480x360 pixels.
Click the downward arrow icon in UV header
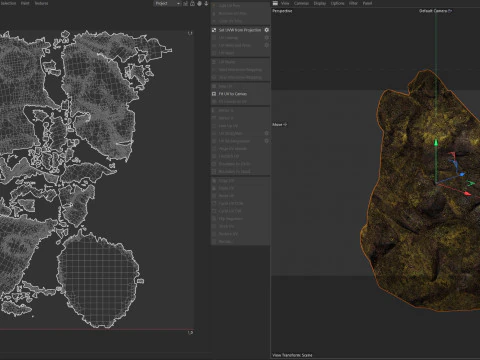point(206,3)
